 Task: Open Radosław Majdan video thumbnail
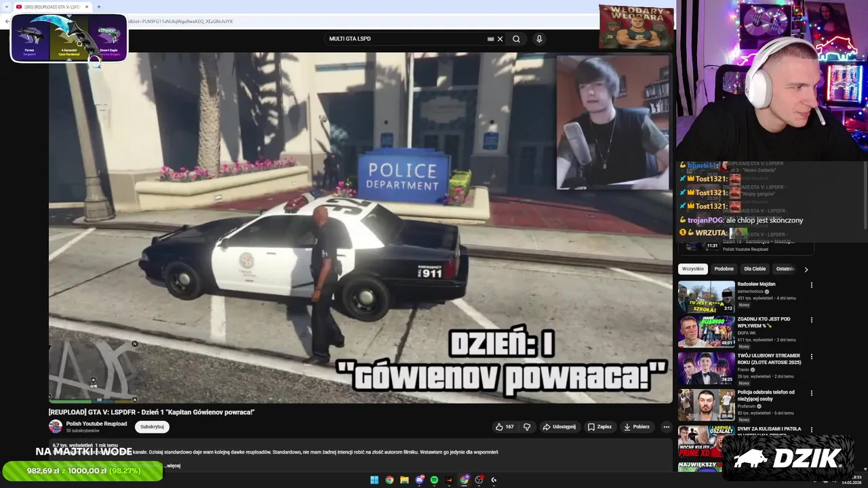pos(707,296)
